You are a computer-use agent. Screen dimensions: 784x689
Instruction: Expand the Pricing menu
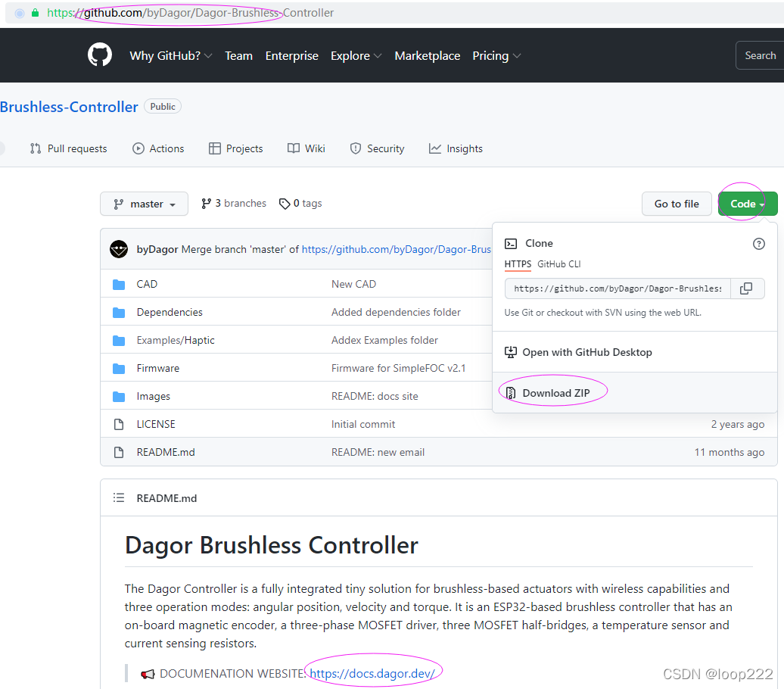496,55
